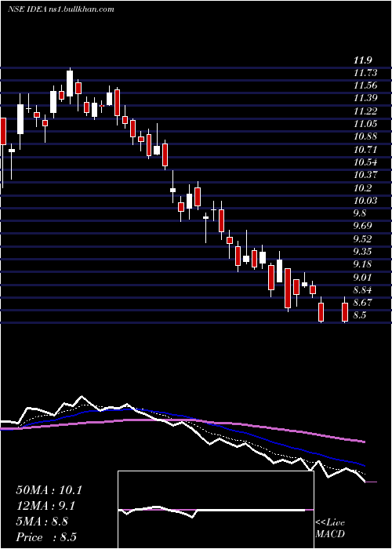
Task: Click the 10.71 price axis label
Action: point(365,150)
